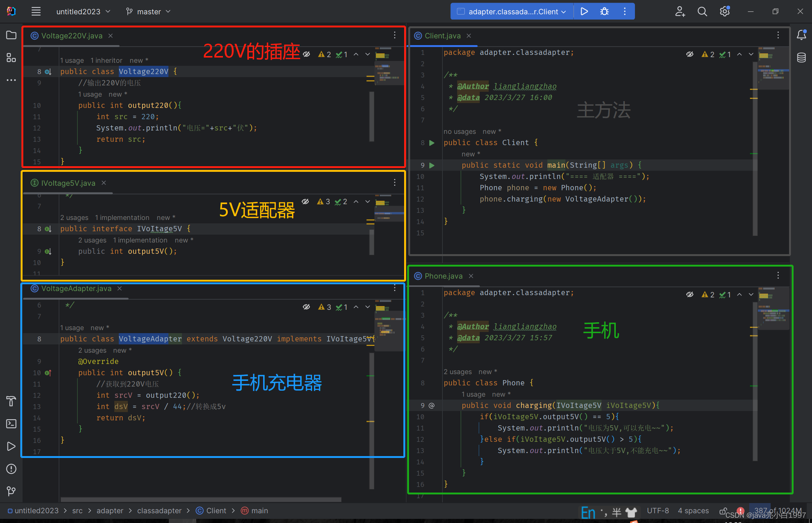Select the VoltageAdapter.java tab
The width and height of the screenshot is (812, 523).
76,288
